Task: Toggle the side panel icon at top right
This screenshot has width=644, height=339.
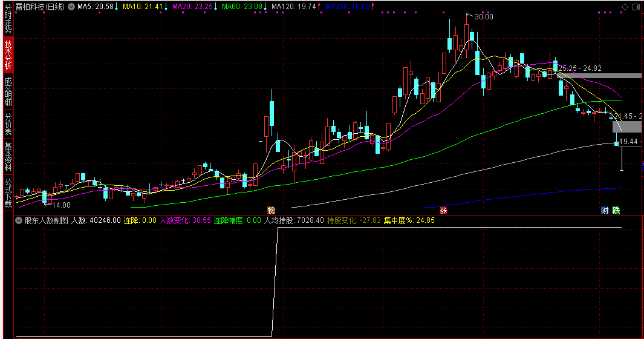Action: (635, 7)
